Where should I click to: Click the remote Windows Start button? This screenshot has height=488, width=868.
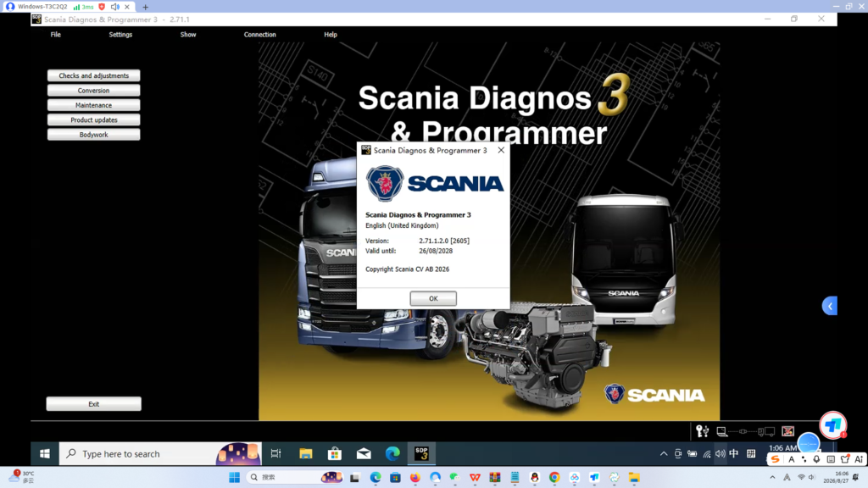[45, 454]
